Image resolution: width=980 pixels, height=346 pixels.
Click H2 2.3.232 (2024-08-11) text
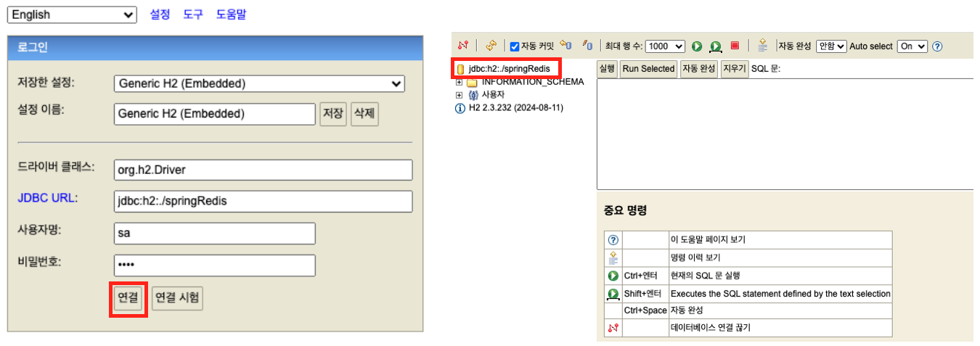pos(516,108)
